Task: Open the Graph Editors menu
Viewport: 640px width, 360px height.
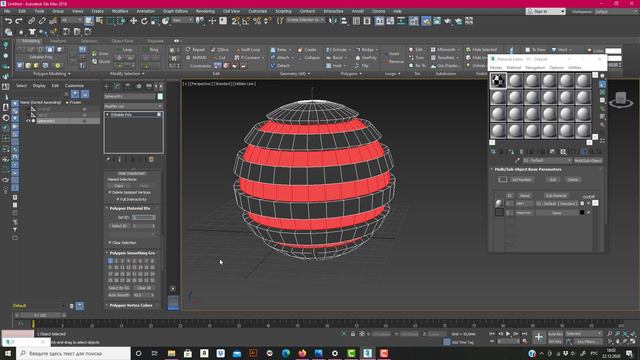Action: click(176, 11)
